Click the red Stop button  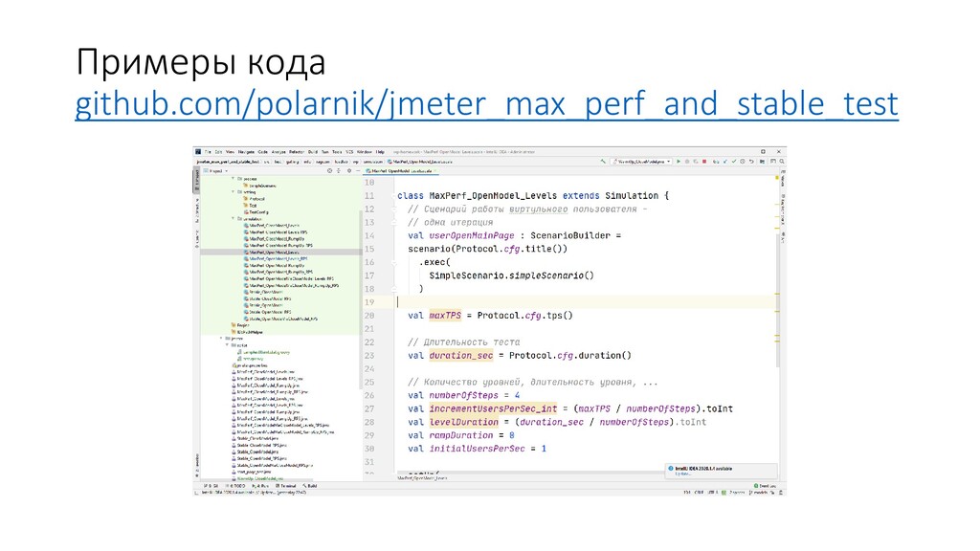[x=704, y=161]
